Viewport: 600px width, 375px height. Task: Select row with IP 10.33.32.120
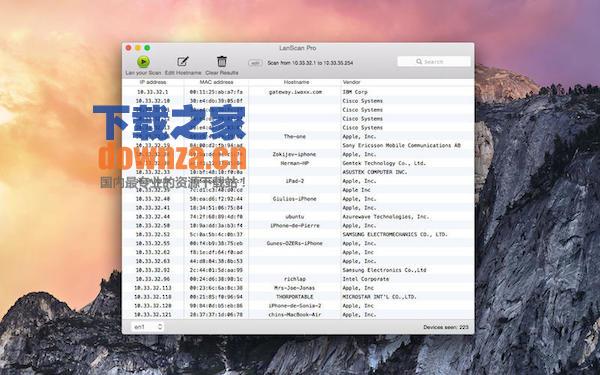(298, 306)
